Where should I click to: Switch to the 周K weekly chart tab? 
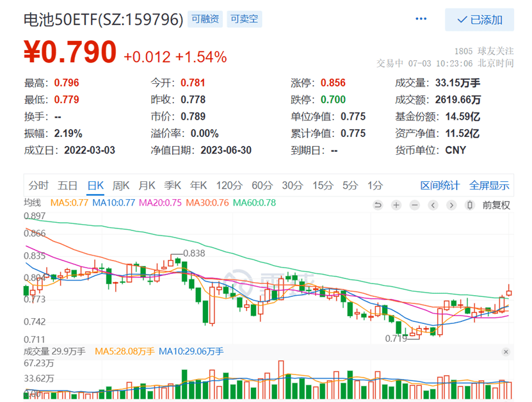(120, 185)
